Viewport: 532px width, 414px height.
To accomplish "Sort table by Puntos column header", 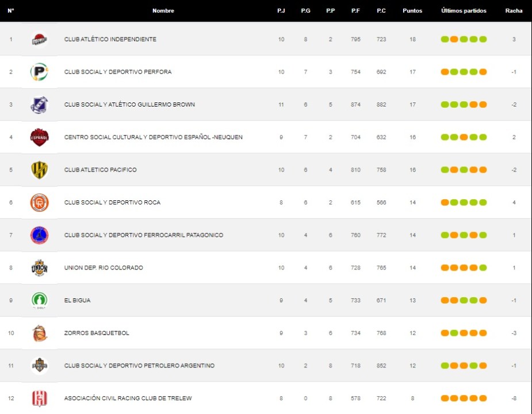I will click(412, 11).
